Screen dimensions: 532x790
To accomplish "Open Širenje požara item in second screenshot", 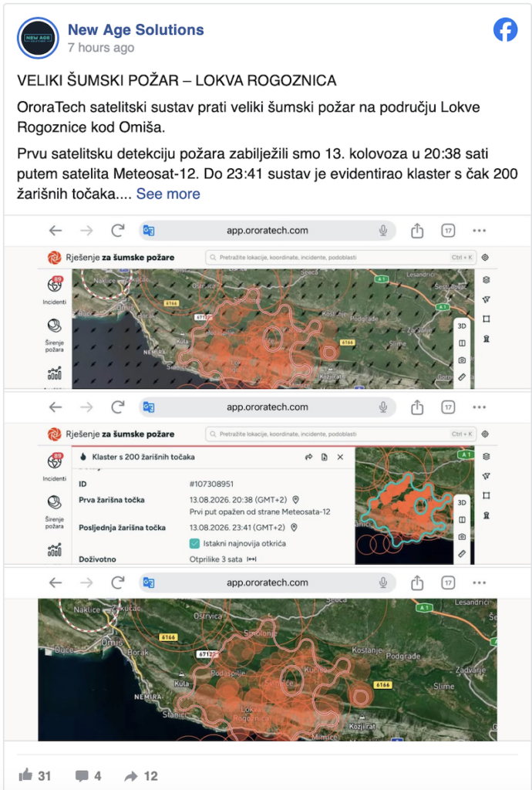I will coord(55,512).
